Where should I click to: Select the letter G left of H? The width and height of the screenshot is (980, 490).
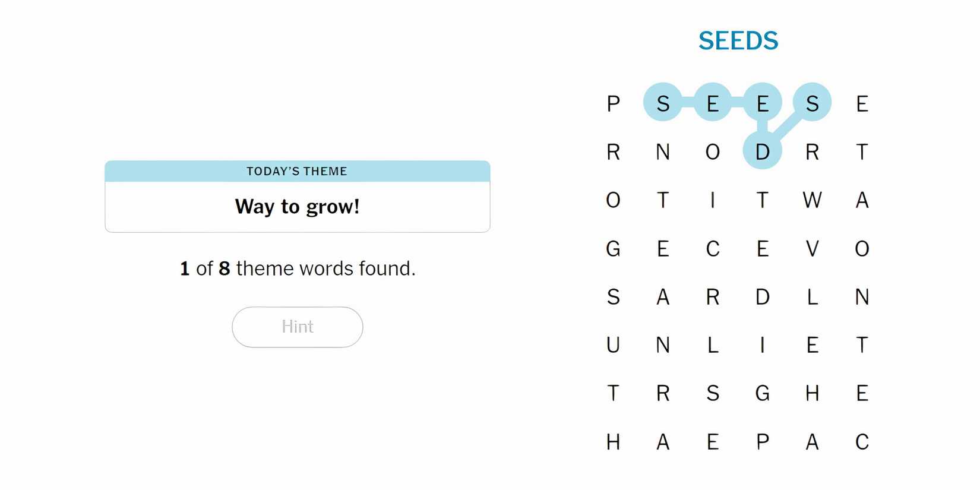pyautogui.click(x=762, y=393)
